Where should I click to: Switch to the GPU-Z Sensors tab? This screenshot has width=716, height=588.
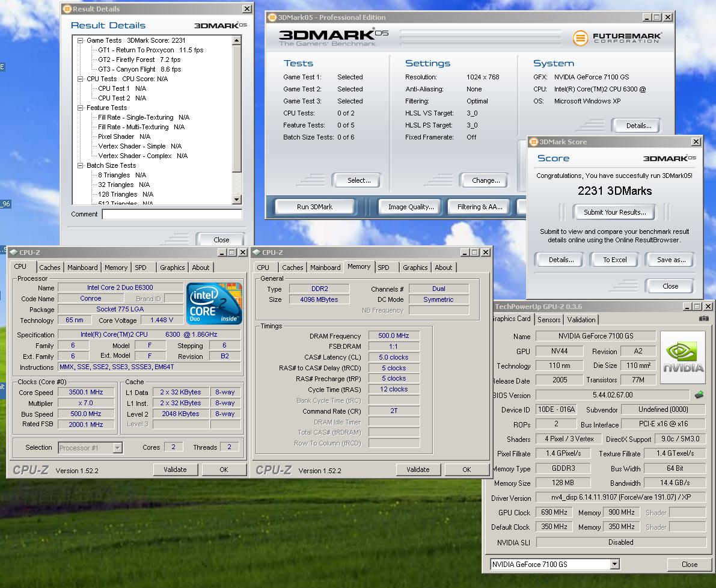[x=549, y=320]
